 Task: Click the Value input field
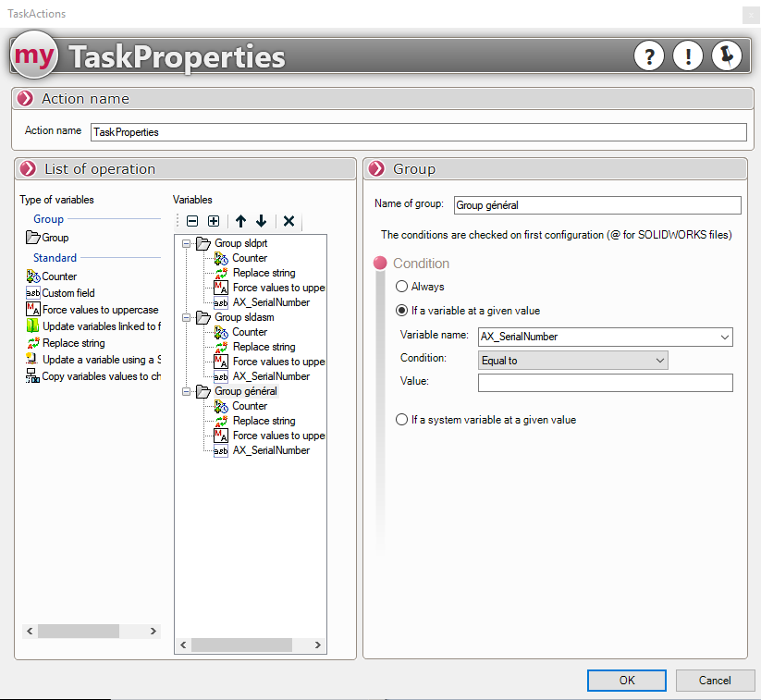tap(605, 383)
